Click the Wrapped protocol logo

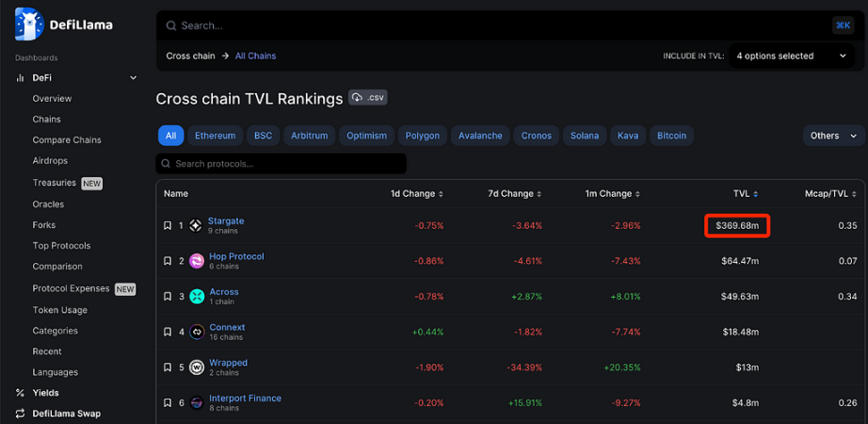[x=197, y=367]
